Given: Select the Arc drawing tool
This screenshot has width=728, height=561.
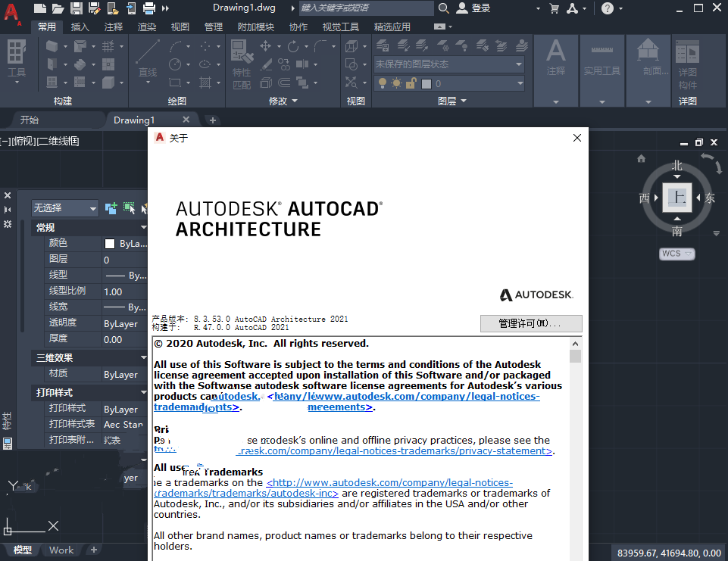Looking at the screenshot, I should click(x=176, y=46).
